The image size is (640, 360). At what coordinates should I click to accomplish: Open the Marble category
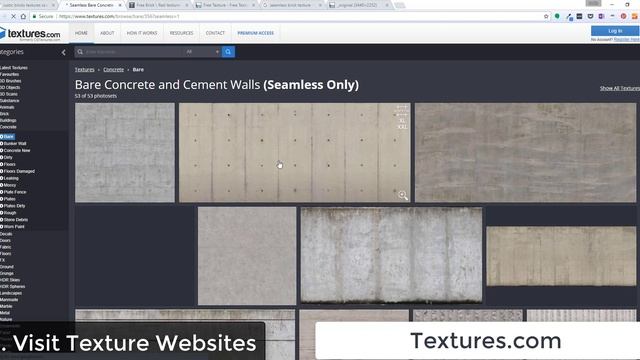6,306
